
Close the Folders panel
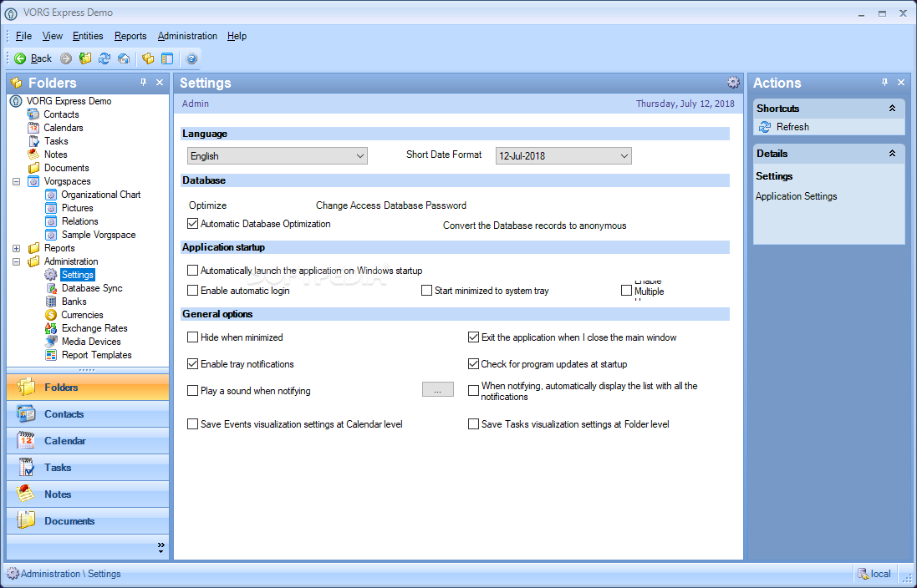[x=160, y=83]
